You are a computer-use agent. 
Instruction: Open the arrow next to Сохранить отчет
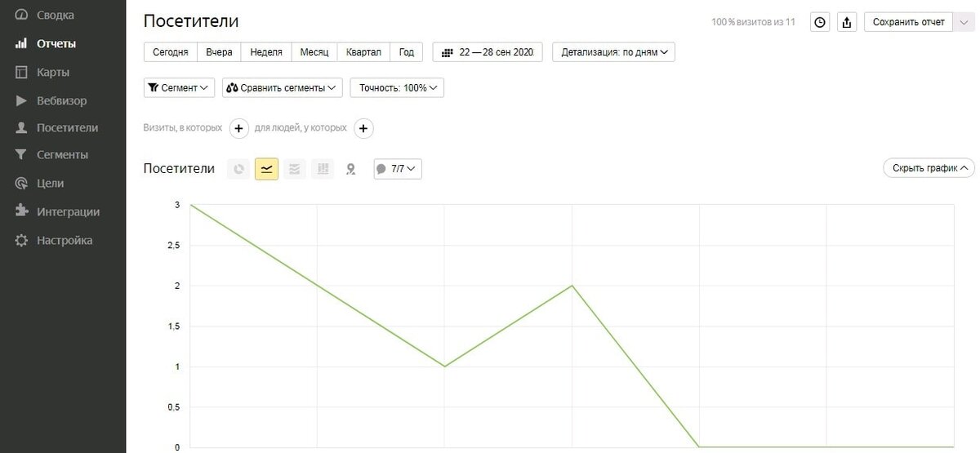(x=964, y=22)
